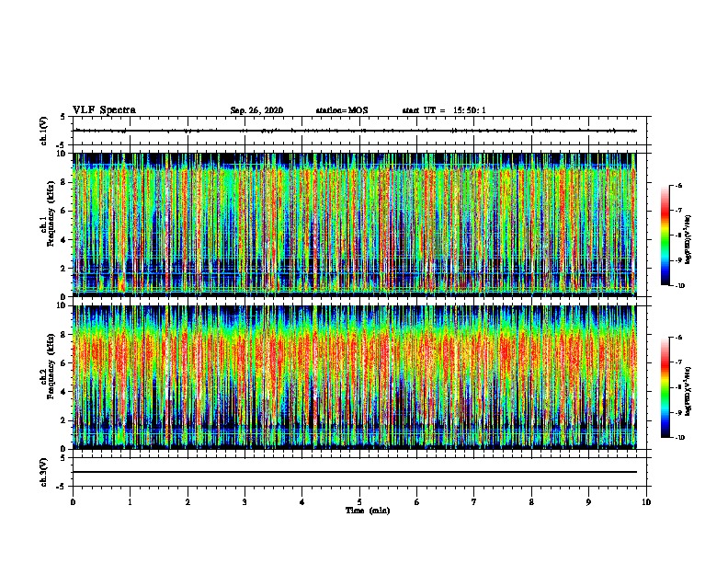Viewport: 728px width, 563px height.
Task: Click time axis tick label '7'
Action: click(x=474, y=502)
